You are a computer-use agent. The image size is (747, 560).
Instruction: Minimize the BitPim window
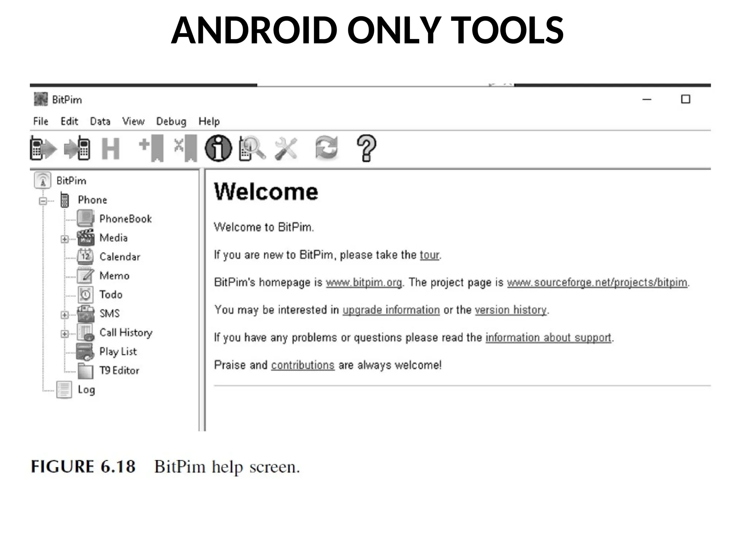tap(647, 99)
